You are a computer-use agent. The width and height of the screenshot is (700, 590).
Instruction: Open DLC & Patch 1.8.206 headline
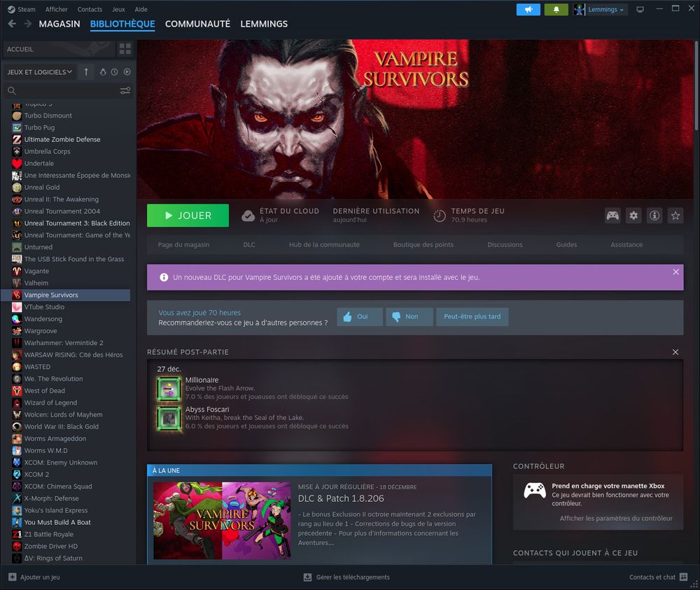click(341, 498)
